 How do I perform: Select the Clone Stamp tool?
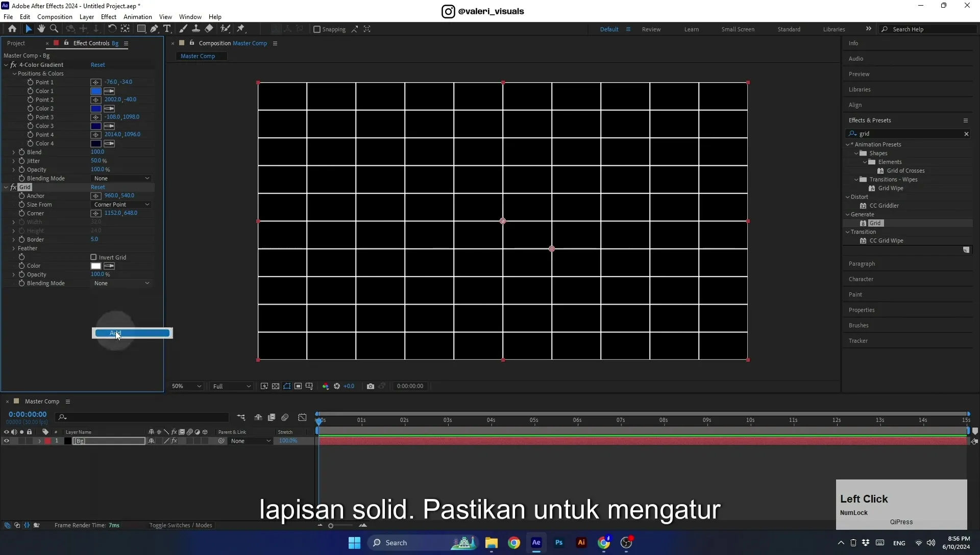(x=195, y=29)
